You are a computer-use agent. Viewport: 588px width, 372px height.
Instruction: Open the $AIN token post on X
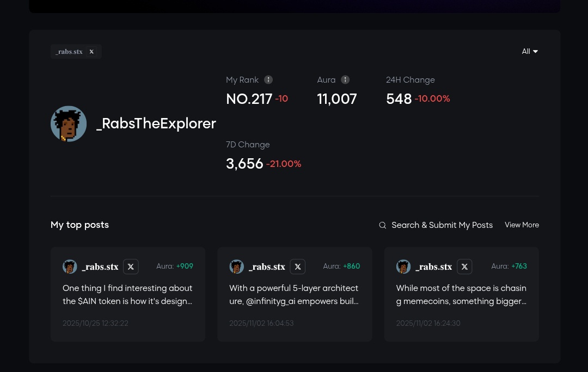click(131, 266)
